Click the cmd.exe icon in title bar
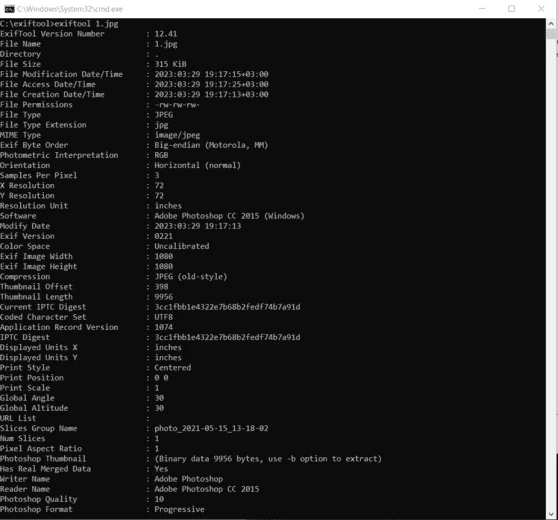 click(9, 9)
